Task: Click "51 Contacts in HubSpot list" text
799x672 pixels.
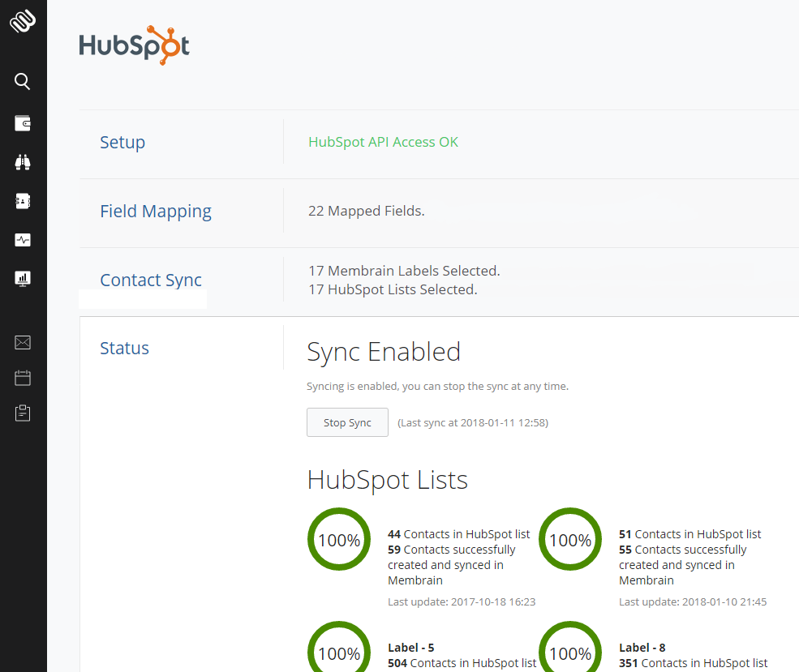Action: (690, 534)
